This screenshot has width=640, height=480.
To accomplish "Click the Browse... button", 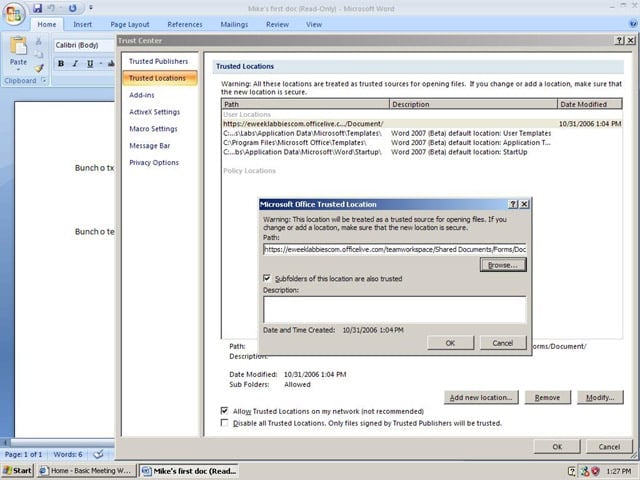I will click(x=503, y=265).
